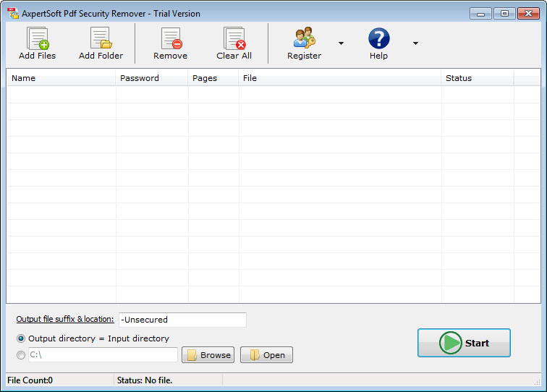Click the Pages column header
547x392 pixels.
point(213,78)
